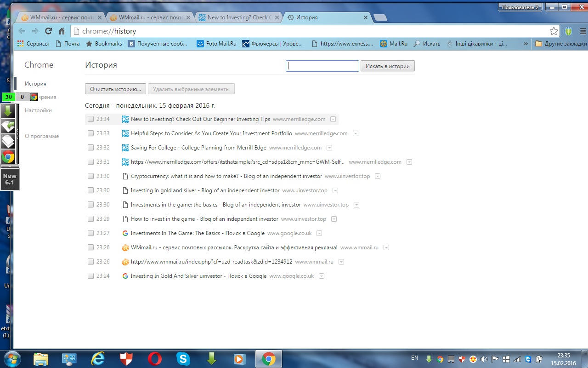Image resolution: width=588 pixels, height=368 pixels.
Task: Open the Сервисы apps shortcut
Action: (33, 44)
